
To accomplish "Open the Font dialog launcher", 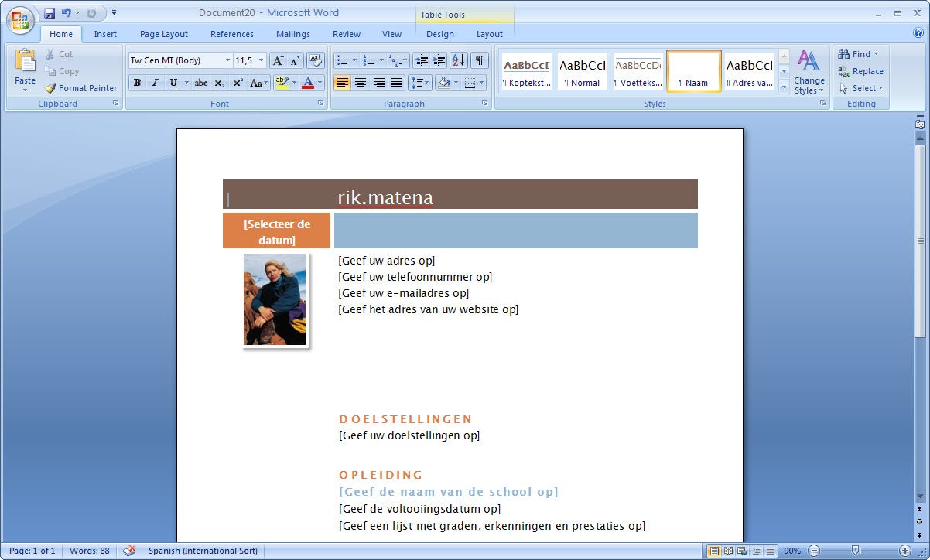I will [321, 103].
